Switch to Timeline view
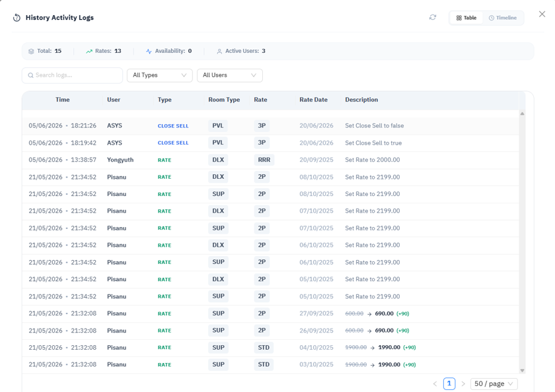The width and height of the screenshot is (555, 392). pos(503,18)
